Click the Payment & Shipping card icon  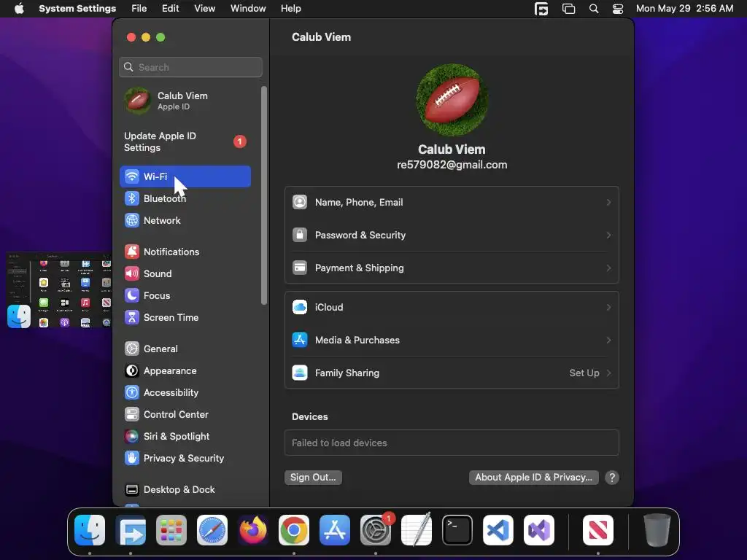pyautogui.click(x=300, y=268)
